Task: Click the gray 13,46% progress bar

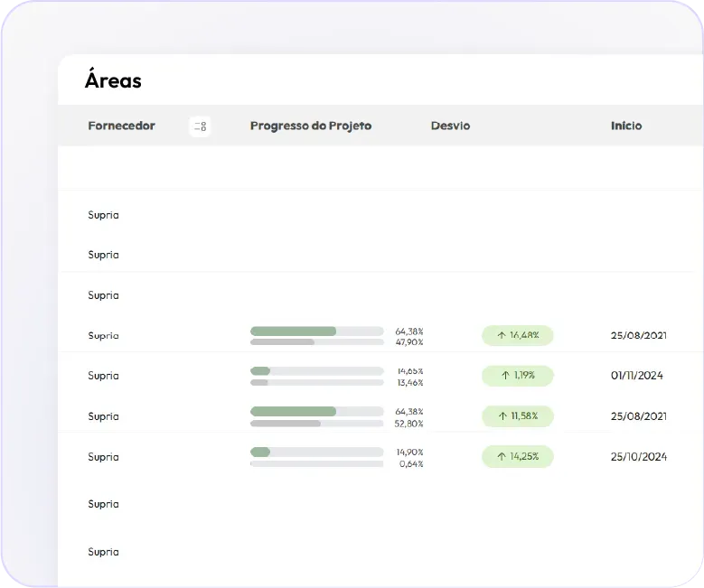Action: (x=259, y=383)
